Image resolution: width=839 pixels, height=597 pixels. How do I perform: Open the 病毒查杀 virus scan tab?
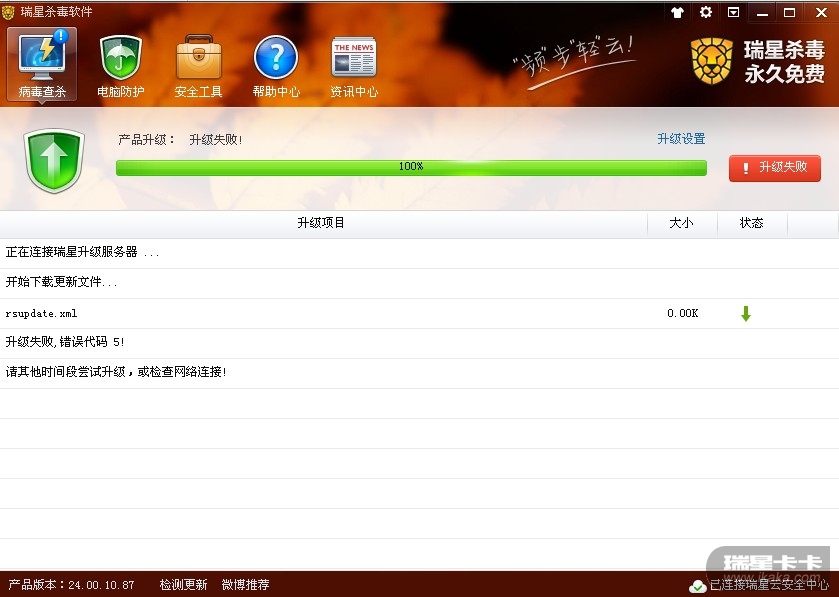(x=42, y=64)
